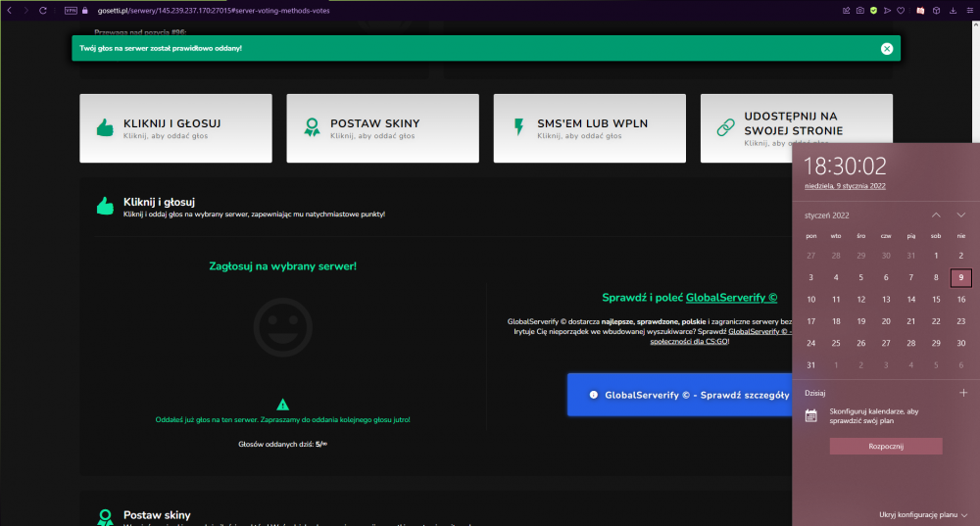
Task: Open the red extension icon in toolbar
Action: coord(920,11)
